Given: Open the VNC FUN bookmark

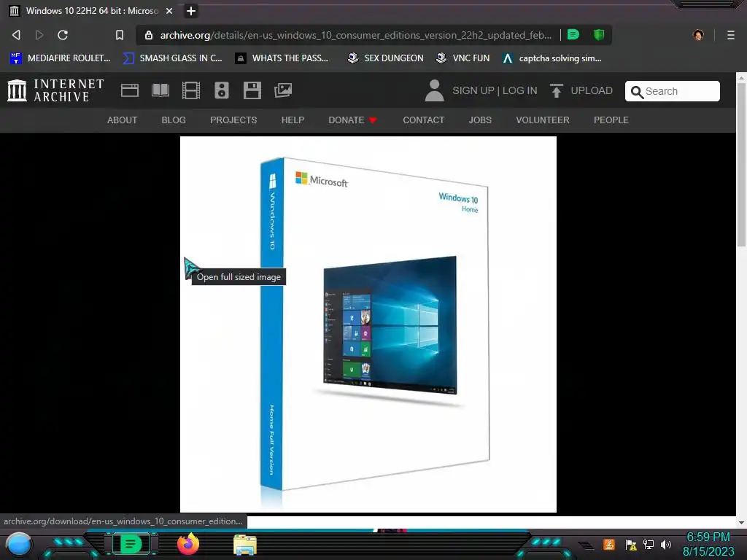Looking at the screenshot, I should [462, 58].
